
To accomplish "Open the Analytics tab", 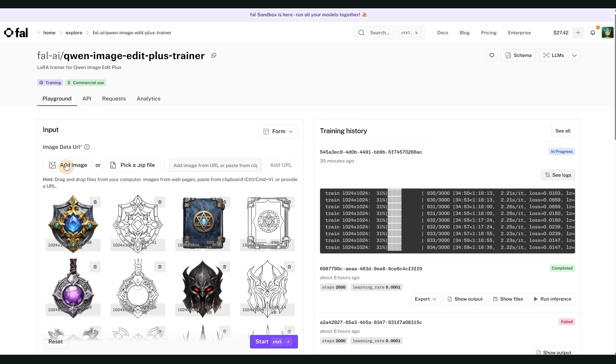I will 149,99.
